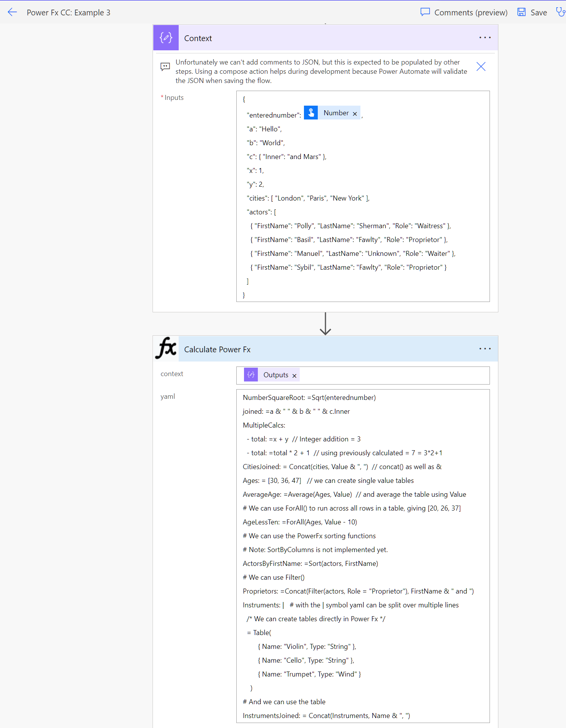
Task: Click the AverageAge formula line
Action: pos(354,494)
